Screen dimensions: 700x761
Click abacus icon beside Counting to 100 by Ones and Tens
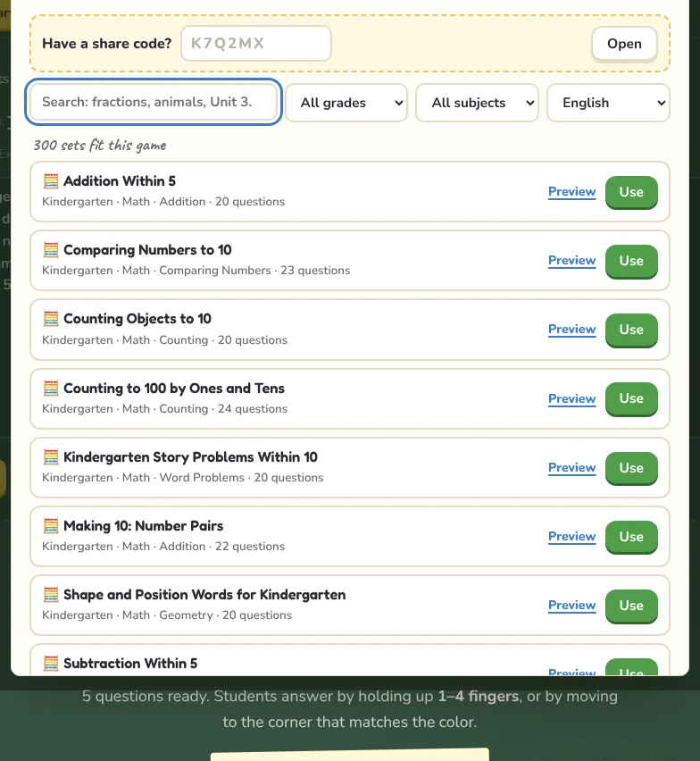(51, 389)
